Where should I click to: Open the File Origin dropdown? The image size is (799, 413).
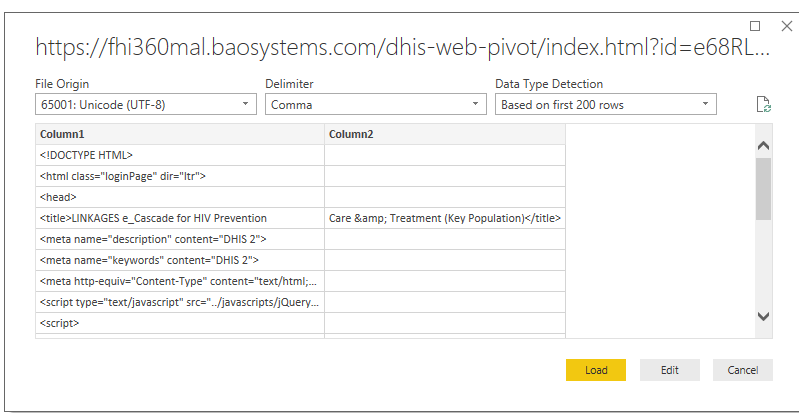(145, 104)
